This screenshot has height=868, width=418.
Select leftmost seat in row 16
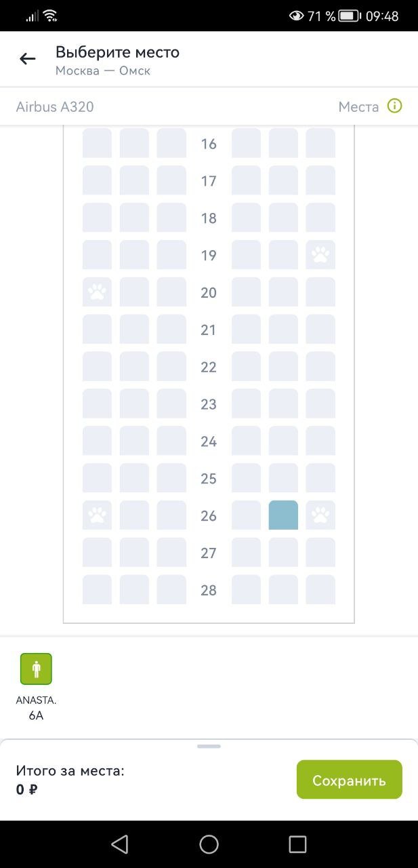click(x=97, y=143)
